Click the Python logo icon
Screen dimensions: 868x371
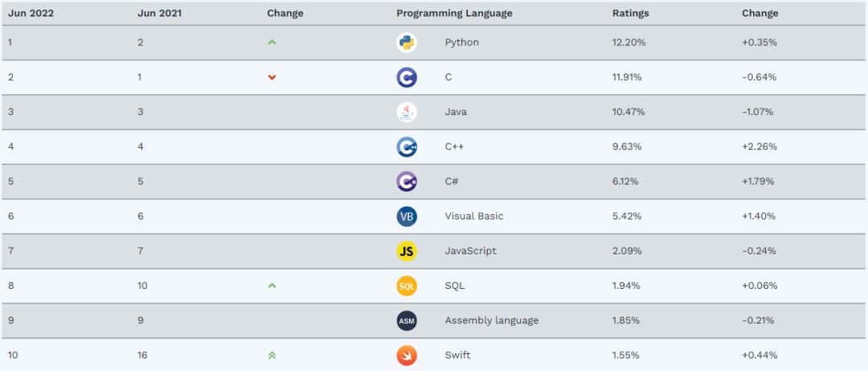407,43
